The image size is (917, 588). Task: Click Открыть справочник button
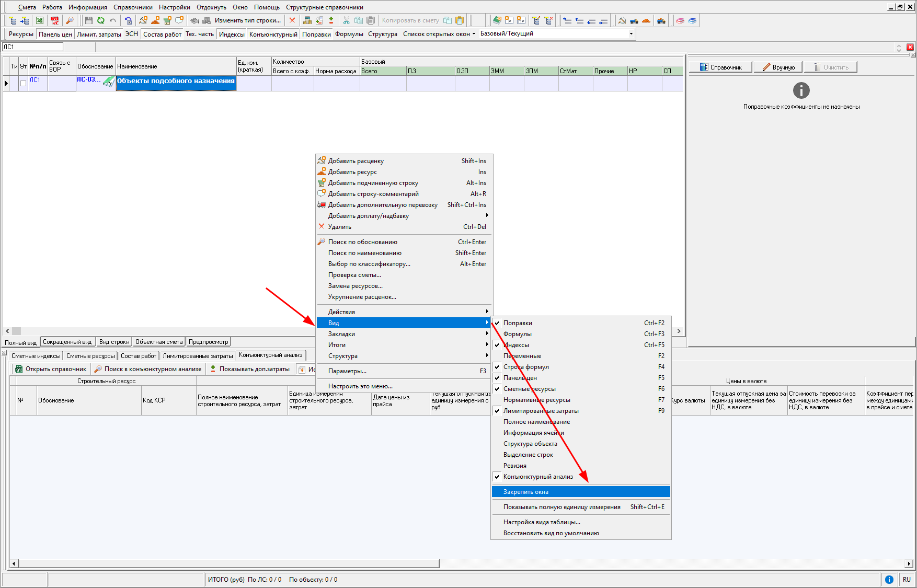[x=51, y=369]
